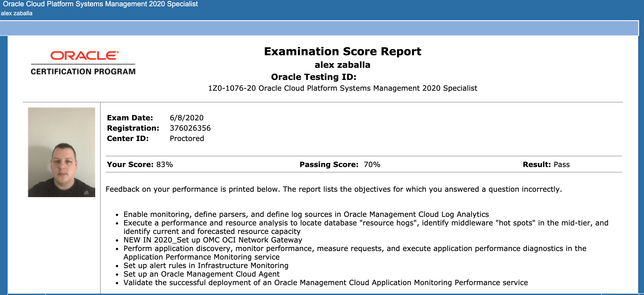The height and width of the screenshot is (295, 644).
Task: Click the exam date value 6/8/2020
Action: tap(187, 118)
